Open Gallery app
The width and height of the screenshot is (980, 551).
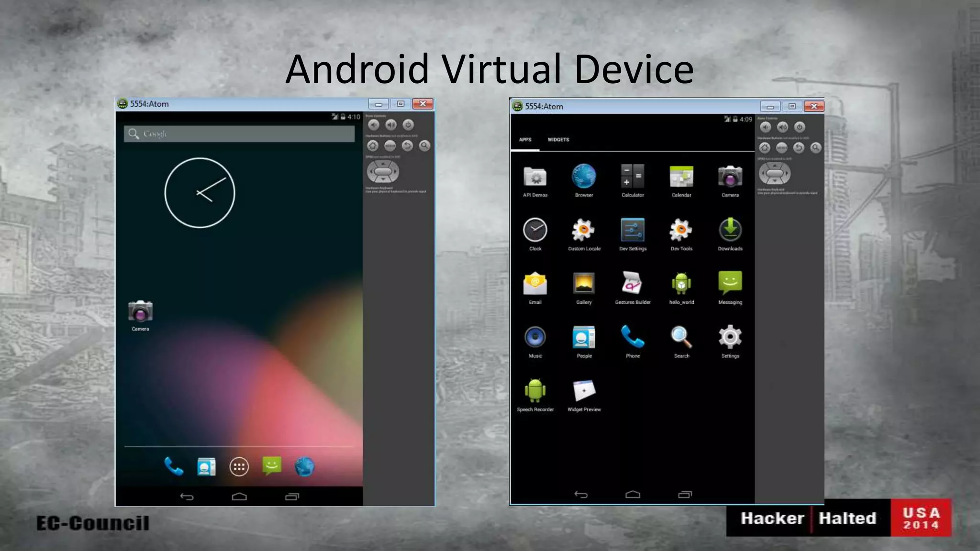[584, 288]
